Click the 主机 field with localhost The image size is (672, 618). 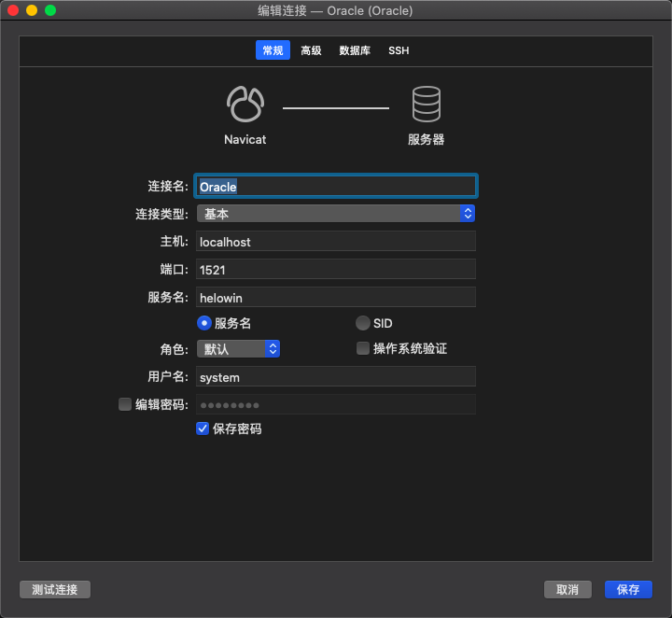coord(336,241)
